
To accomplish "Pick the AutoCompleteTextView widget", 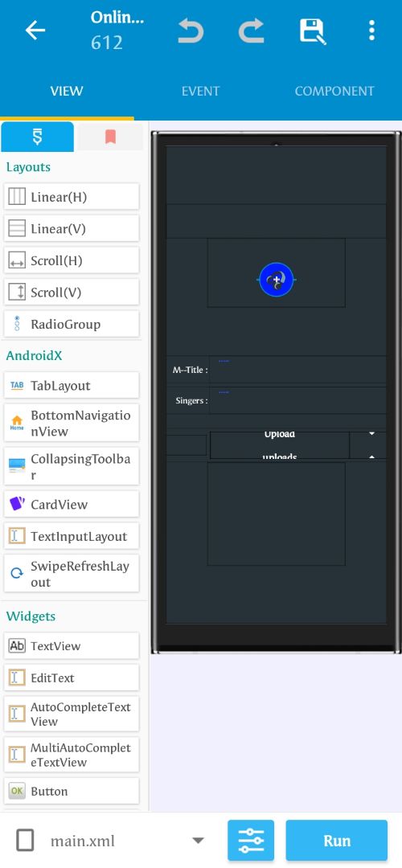I will coord(72,714).
